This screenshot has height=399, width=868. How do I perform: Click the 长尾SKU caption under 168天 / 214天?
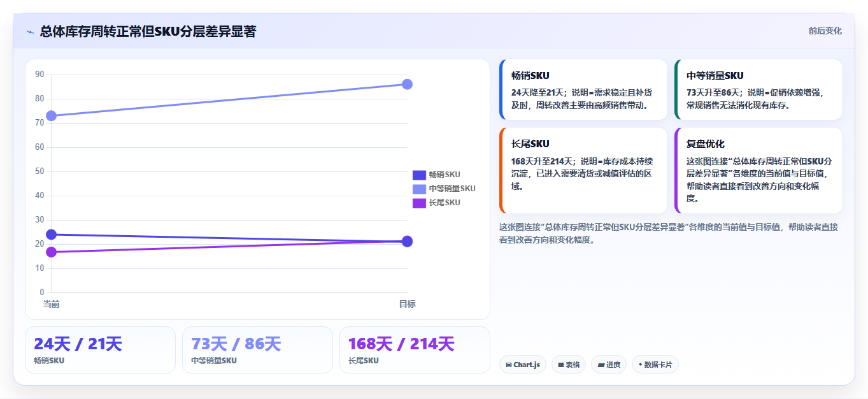click(364, 361)
